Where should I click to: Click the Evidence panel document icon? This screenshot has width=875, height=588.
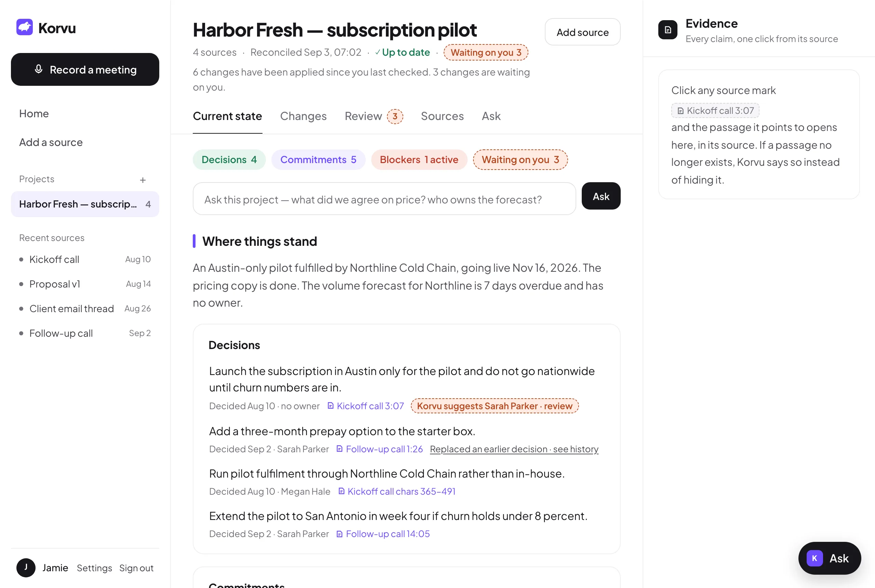pos(667,30)
